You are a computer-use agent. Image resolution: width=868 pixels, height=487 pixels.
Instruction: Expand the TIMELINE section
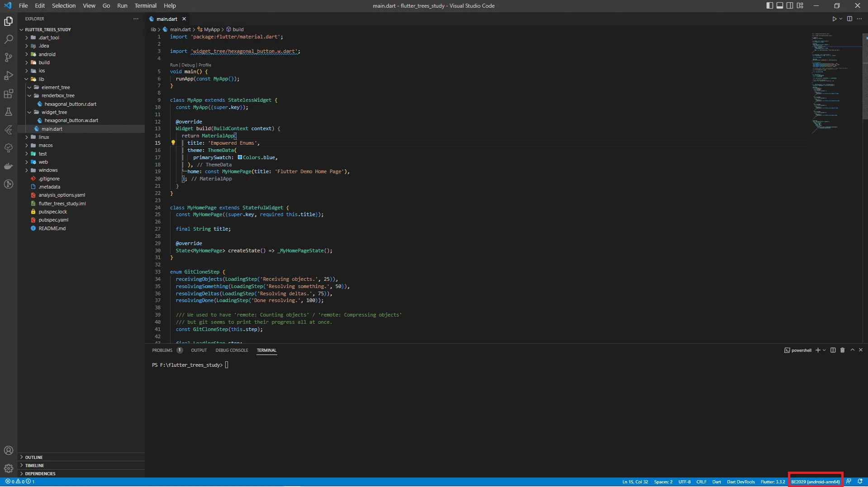point(34,466)
